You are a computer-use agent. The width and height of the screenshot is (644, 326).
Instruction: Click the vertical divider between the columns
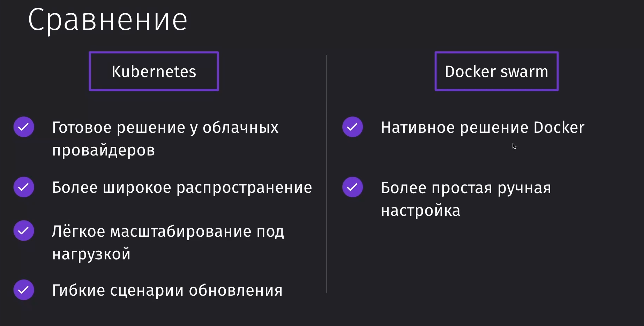click(327, 174)
